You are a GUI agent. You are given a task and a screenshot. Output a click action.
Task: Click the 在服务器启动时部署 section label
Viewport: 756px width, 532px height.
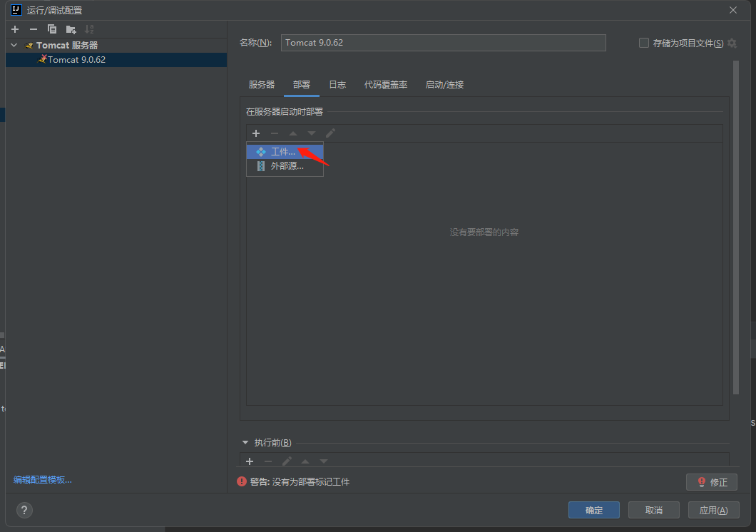coord(285,112)
